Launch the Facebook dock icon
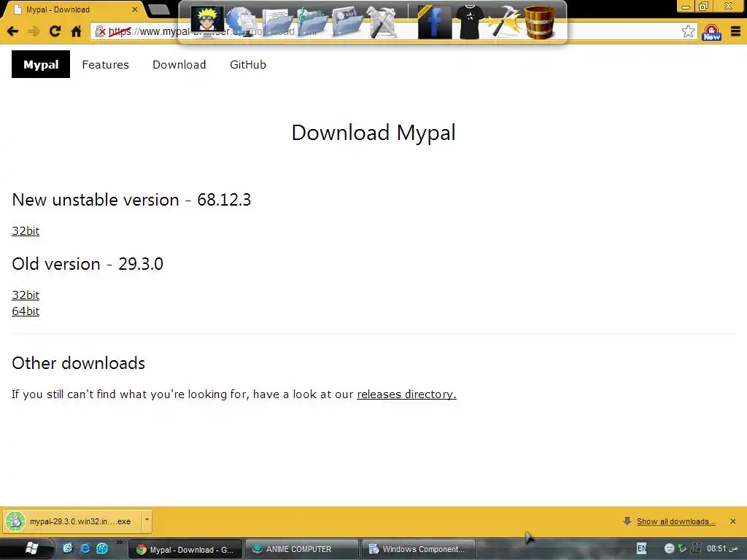 (434, 21)
